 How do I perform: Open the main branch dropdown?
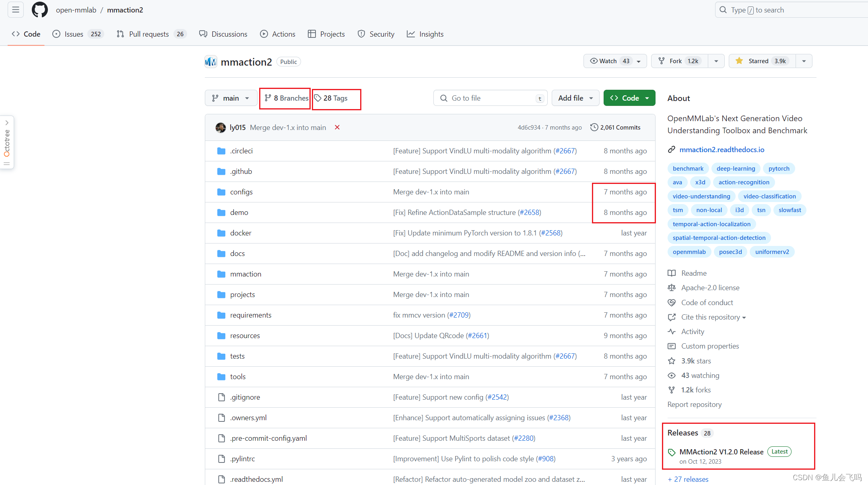click(x=231, y=98)
